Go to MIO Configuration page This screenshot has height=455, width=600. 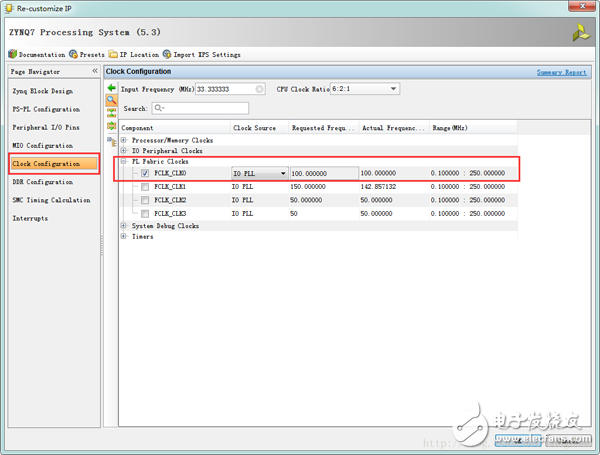[x=42, y=145]
